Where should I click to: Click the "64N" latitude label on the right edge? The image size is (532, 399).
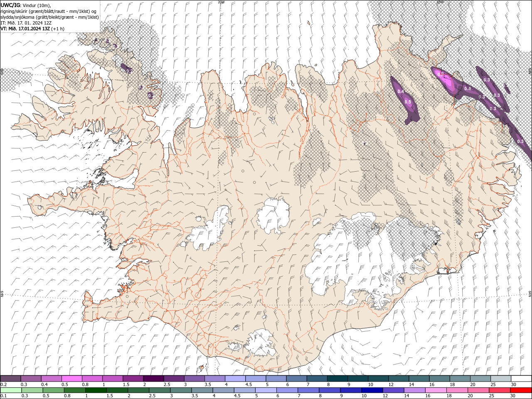[x=530, y=294]
